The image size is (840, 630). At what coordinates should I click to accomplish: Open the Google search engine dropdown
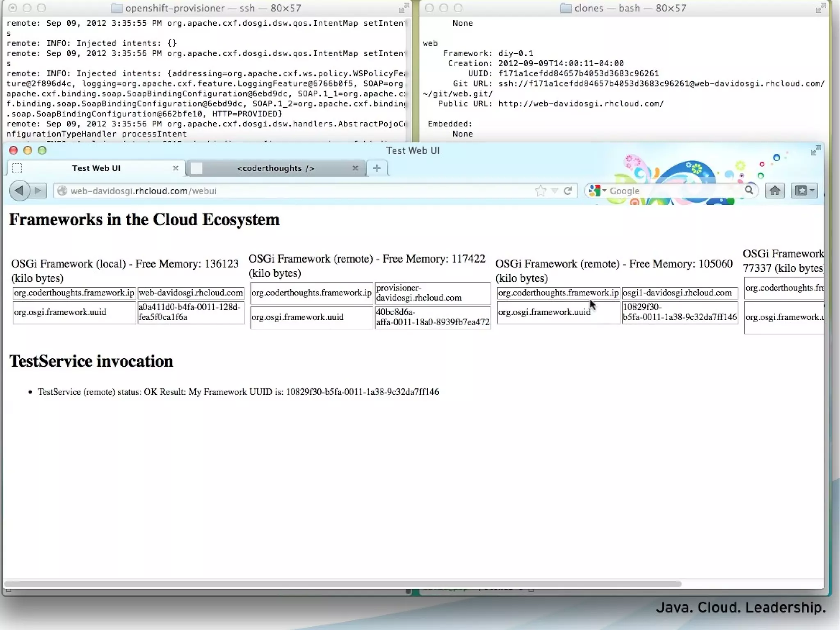point(597,190)
